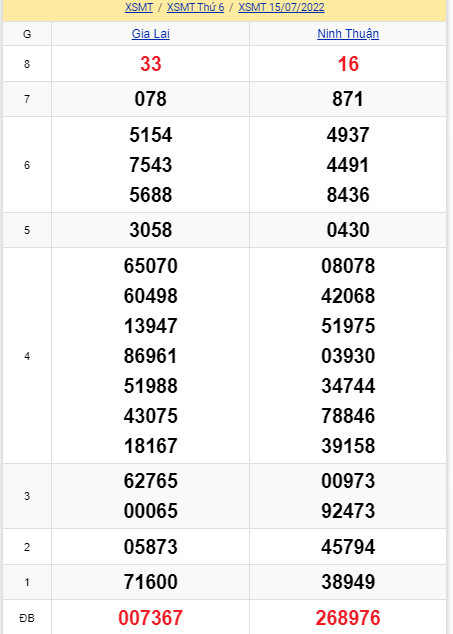This screenshot has width=453, height=634.
Task: Open the Gia Lai province link
Action: point(150,34)
